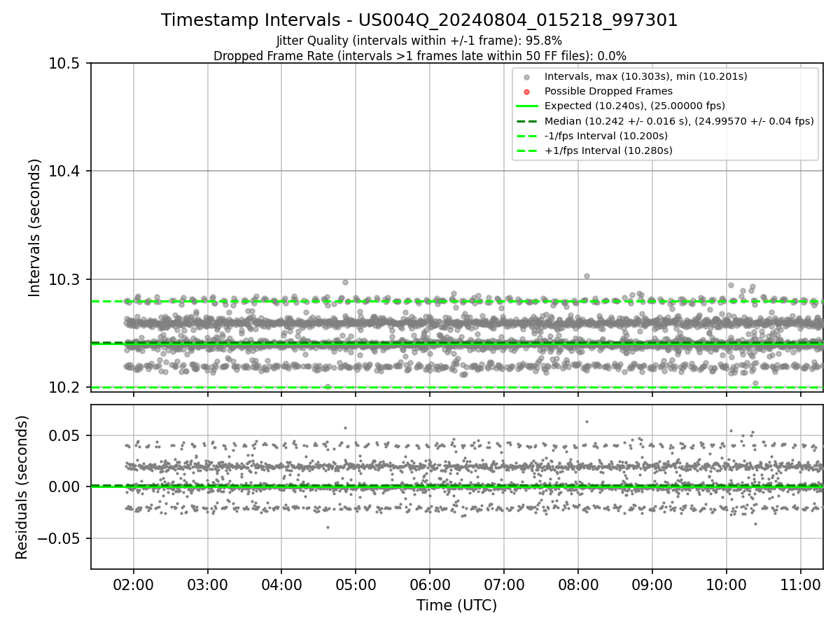Click the 02:00 time tick label

coord(134,584)
